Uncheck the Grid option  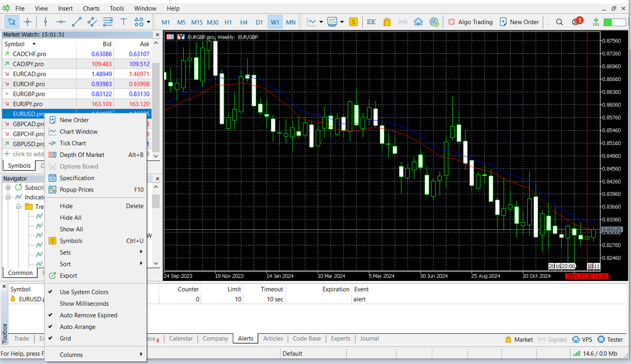(x=65, y=338)
